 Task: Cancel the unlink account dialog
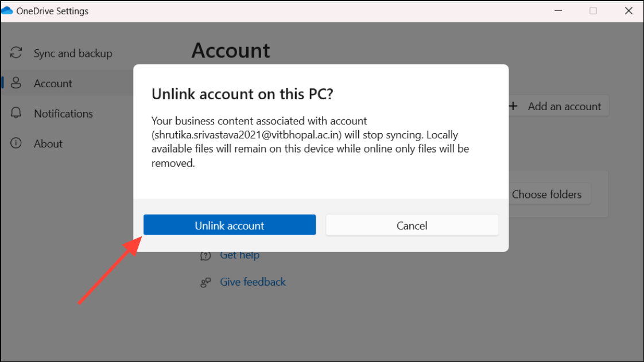412,225
